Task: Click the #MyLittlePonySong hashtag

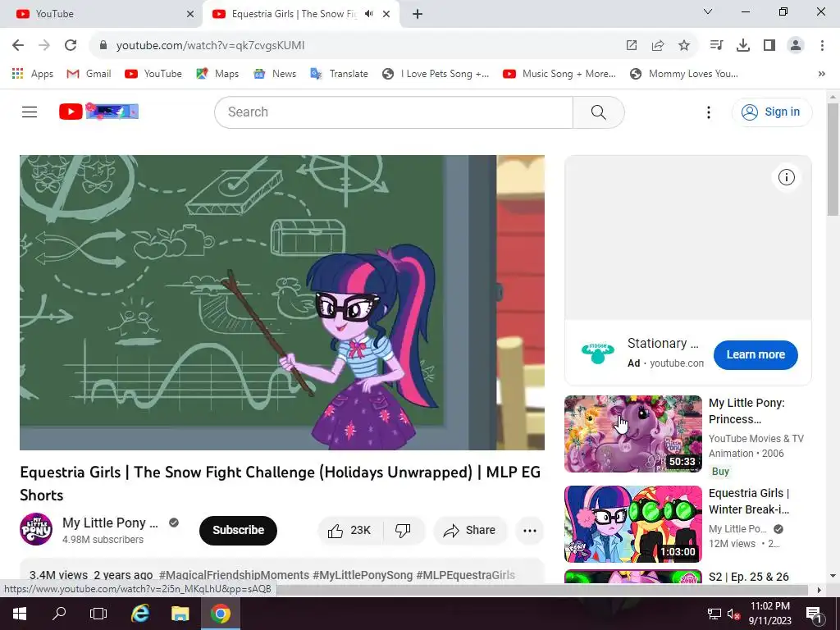Action: pyautogui.click(x=363, y=575)
